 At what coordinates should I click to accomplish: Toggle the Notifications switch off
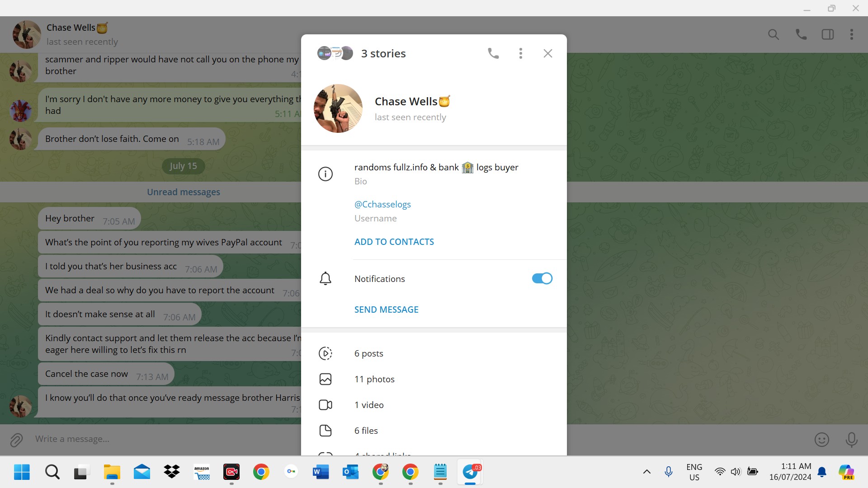pyautogui.click(x=542, y=278)
